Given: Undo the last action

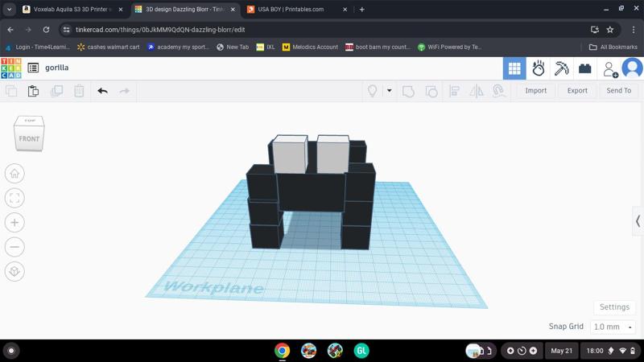Looking at the screenshot, I should (103, 91).
